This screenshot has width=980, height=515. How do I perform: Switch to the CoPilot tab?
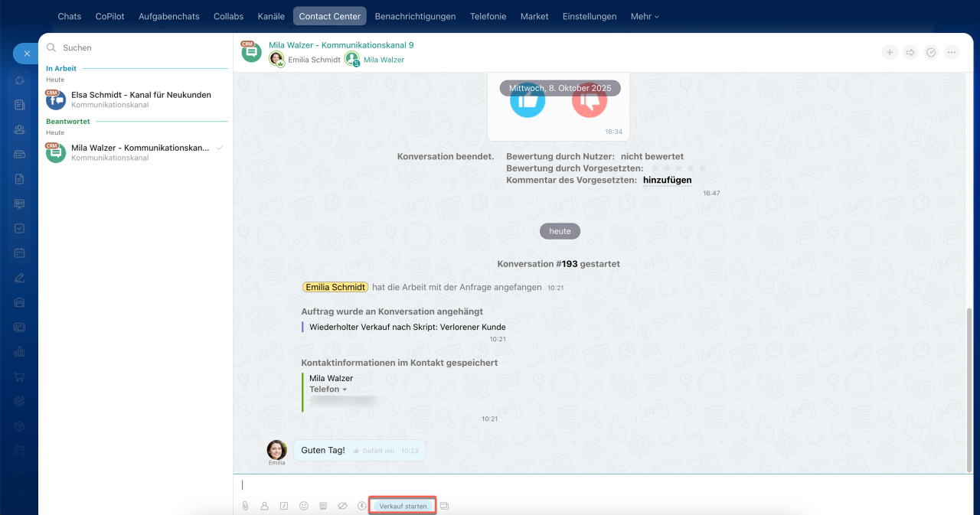point(110,16)
